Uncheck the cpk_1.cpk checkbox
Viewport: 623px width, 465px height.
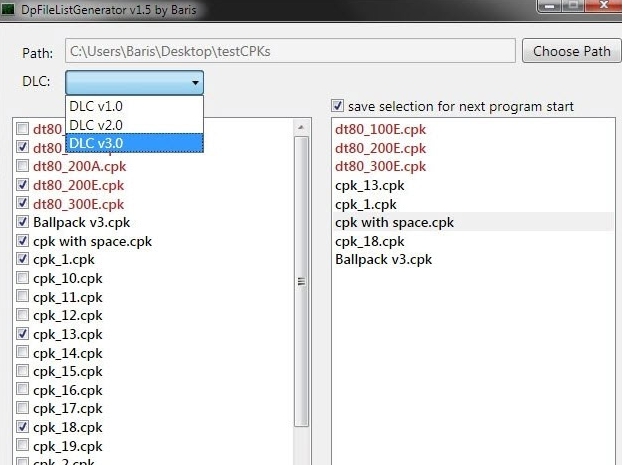(22, 259)
